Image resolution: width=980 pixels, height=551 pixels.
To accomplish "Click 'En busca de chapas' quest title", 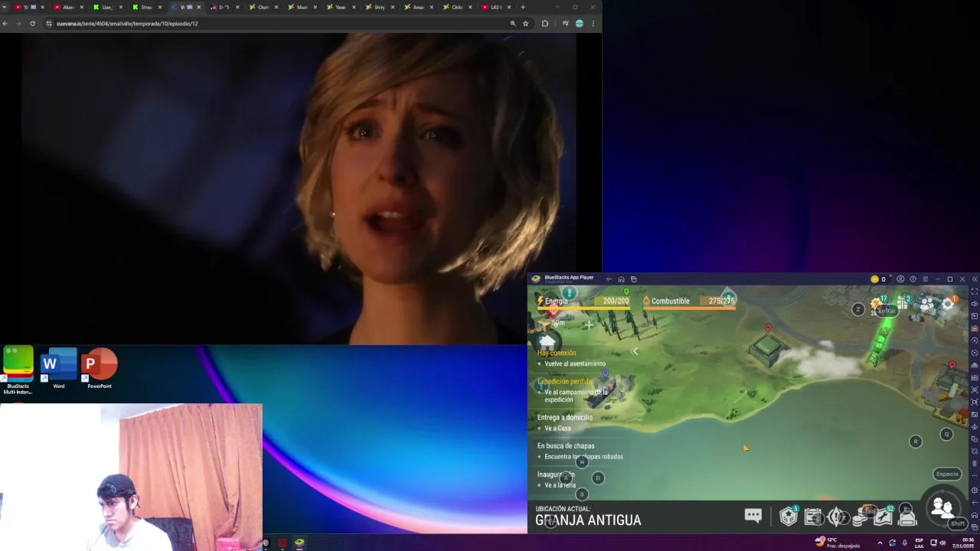I will coord(566,445).
